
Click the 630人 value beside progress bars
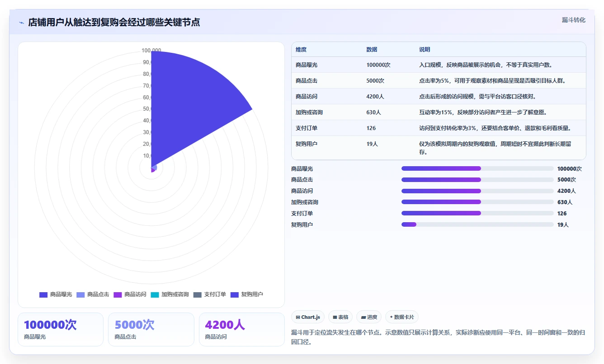[565, 202]
